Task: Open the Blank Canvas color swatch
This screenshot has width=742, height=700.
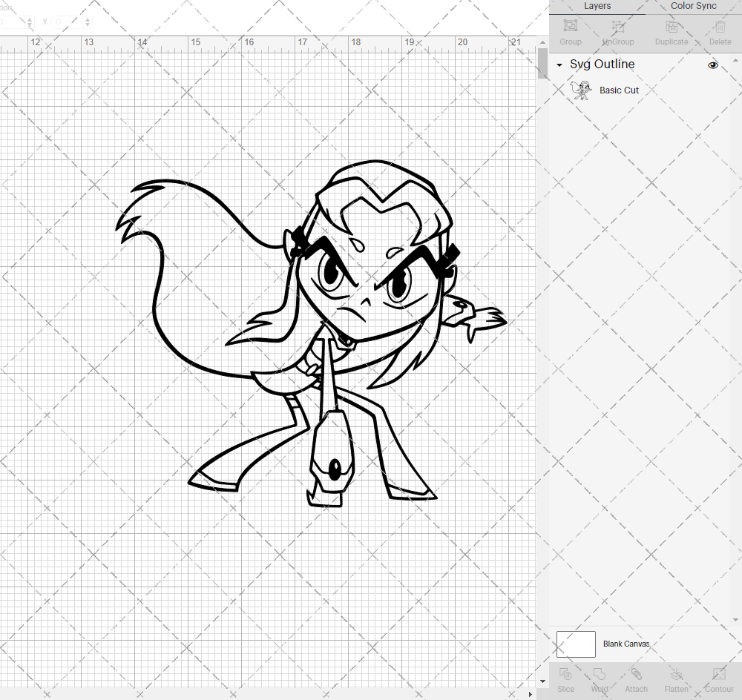Action: pyautogui.click(x=576, y=644)
